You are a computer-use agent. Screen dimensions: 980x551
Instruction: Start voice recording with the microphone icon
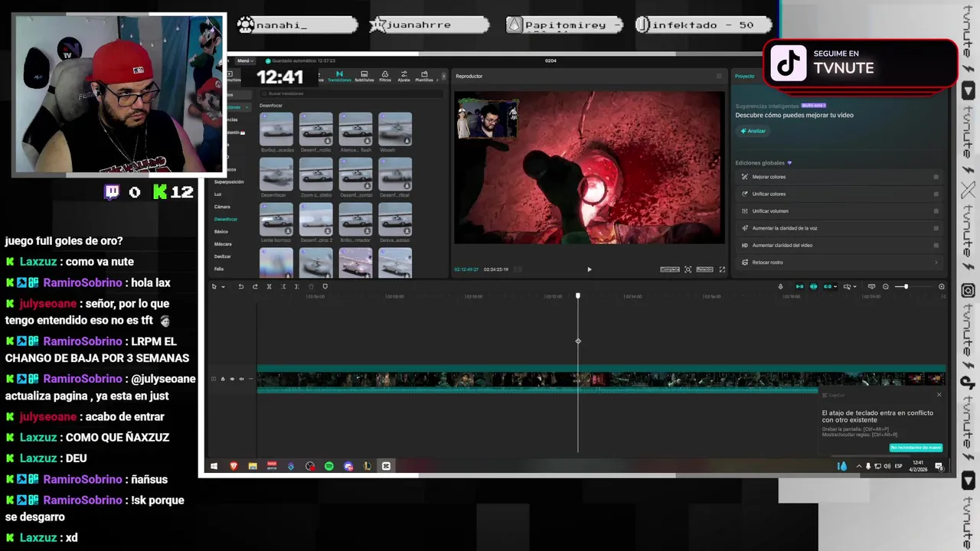(780, 286)
